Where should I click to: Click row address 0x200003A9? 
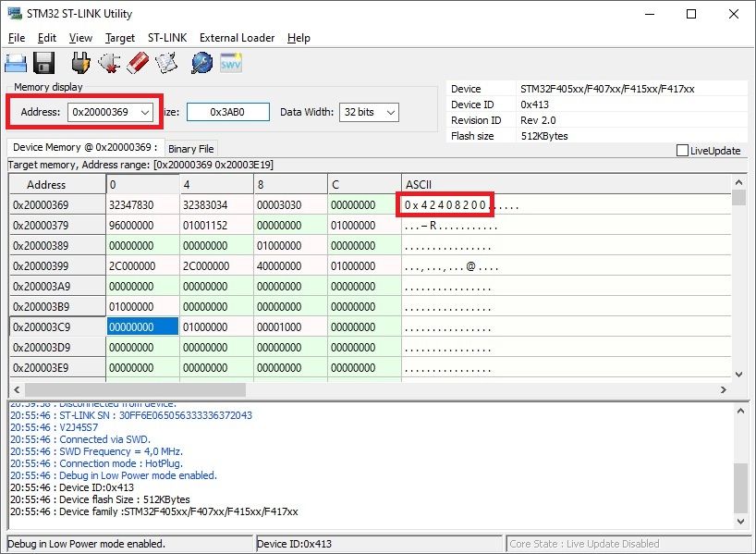coord(58,286)
